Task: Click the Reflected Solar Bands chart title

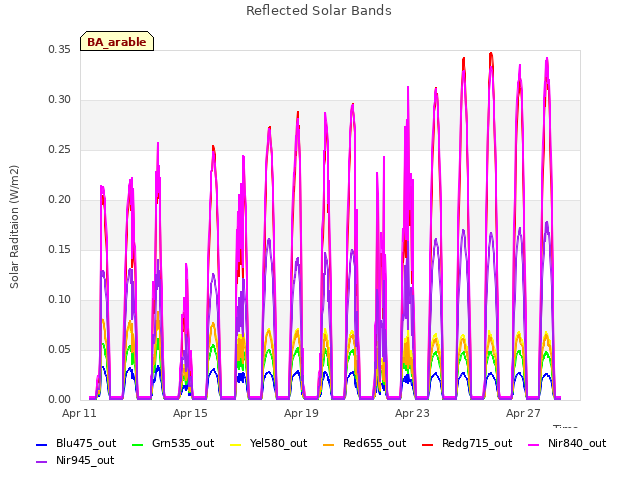Action: tap(319, 11)
